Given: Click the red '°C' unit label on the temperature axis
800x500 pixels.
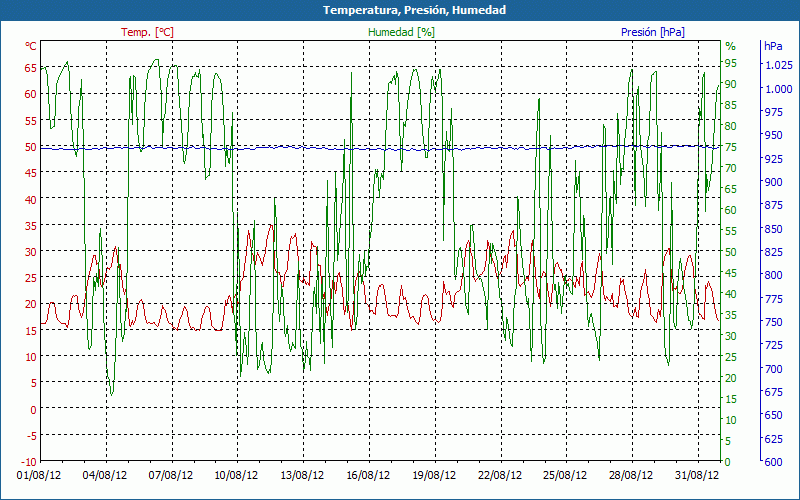Looking at the screenshot, I should (x=31, y=46).
